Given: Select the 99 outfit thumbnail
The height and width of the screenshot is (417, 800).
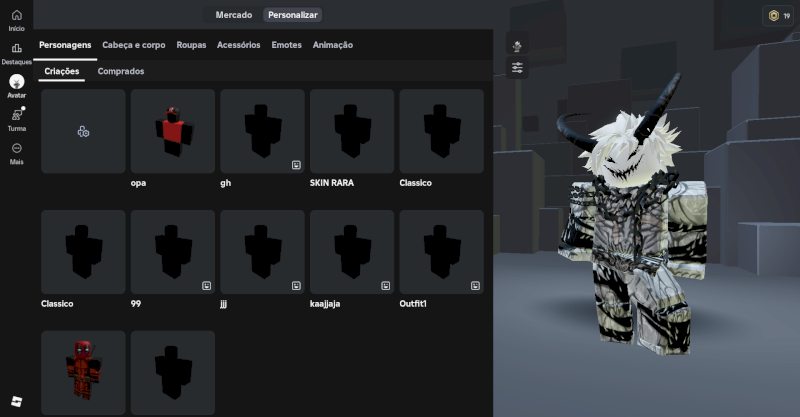Looking at the screenshot, I should click(173, 252).
